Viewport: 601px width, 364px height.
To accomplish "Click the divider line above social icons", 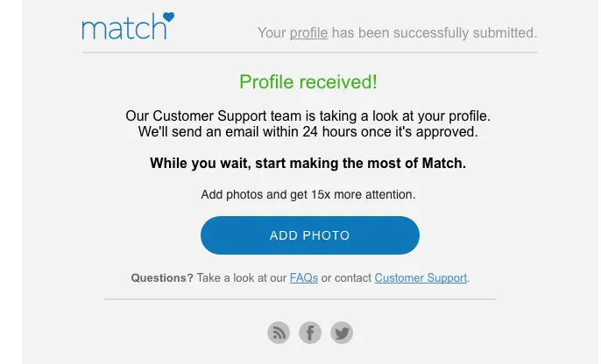I will pos(300,299).
